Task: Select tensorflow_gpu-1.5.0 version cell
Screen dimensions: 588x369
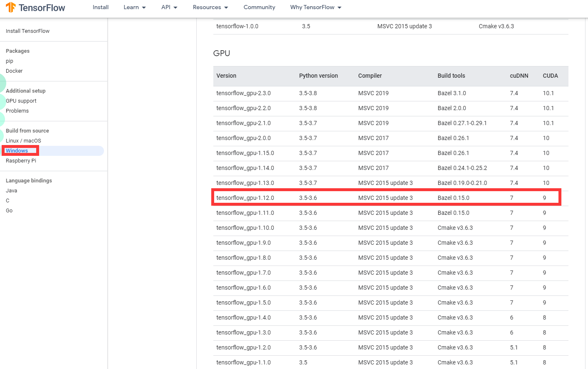Action: [x=244, y=303]
